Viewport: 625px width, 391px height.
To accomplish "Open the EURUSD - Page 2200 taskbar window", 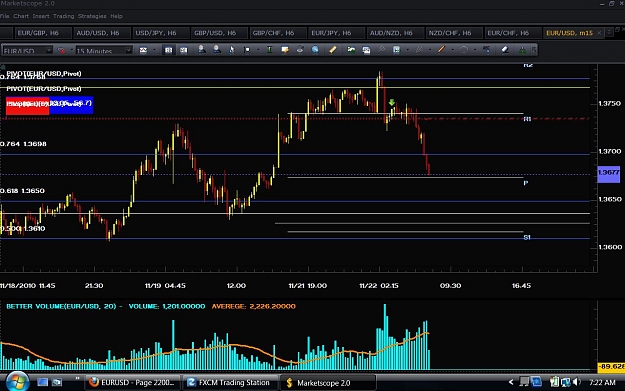I will [132, 383].
